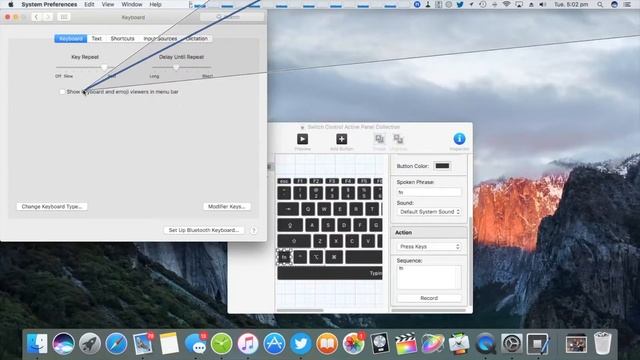Open Twitter bird icon in Dock
Viewport: 640px width, 360px height.
pyautogui.click(x=301, y=343)
